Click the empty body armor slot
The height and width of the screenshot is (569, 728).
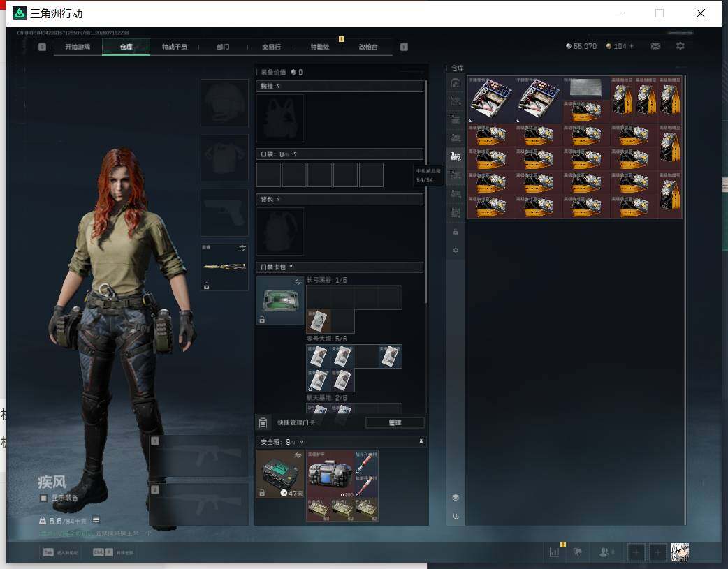click(x=225, y=158)
